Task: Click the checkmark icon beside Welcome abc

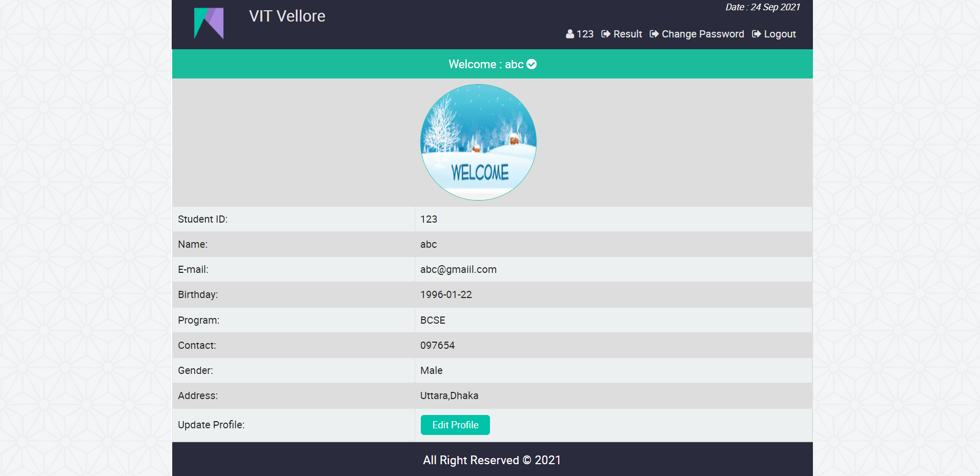Action: coord(532,64)
